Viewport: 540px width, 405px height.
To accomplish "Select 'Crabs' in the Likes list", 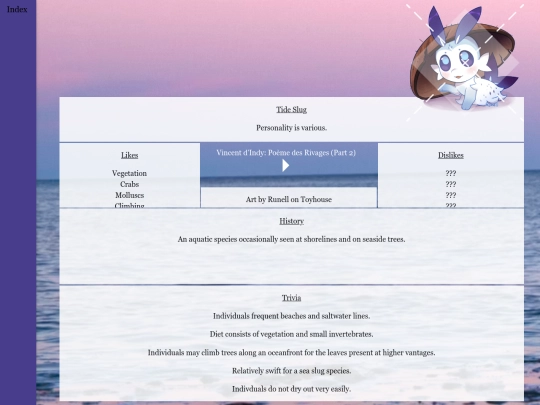I will click(129, 184).
